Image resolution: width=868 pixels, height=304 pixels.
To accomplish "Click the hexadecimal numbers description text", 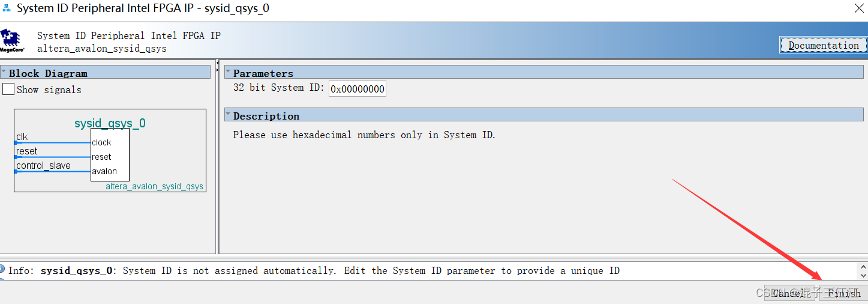I will pyautogui.click(x=364, y=135).
